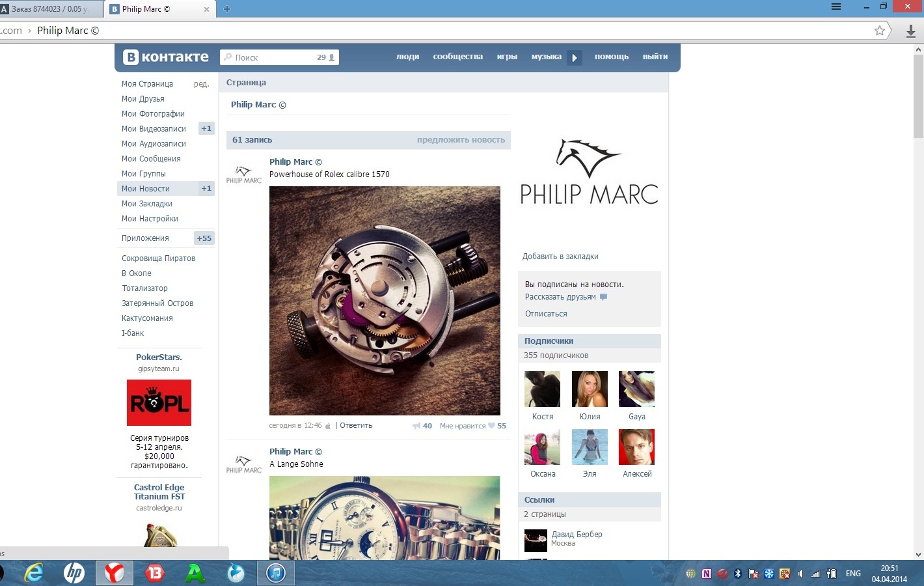Viewport: 924px width, 586px height.
Task: Open the HP app on the taskbar
Action: [74, 573]
